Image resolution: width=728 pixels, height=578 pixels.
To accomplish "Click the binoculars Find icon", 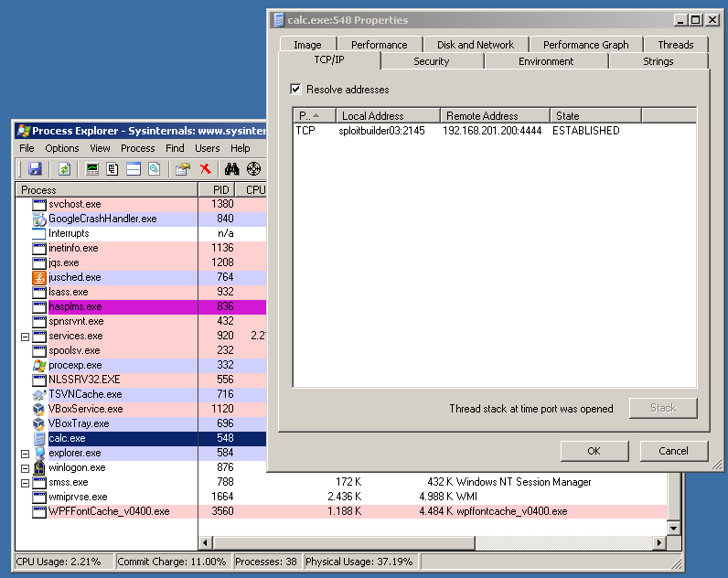I will (232, 169).
